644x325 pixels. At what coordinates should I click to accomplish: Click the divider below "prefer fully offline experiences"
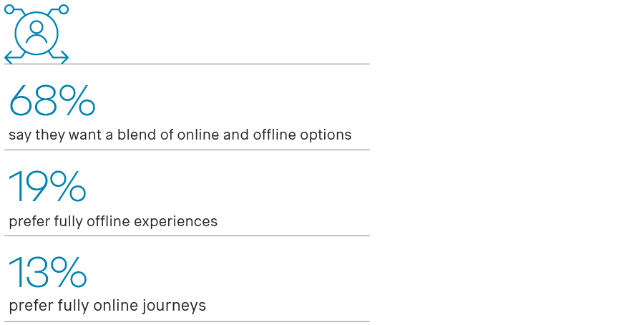tap(187, 236)
